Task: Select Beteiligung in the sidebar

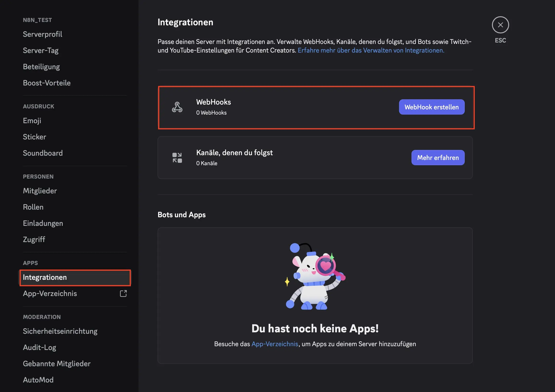Action: click(x=41, y=66)
